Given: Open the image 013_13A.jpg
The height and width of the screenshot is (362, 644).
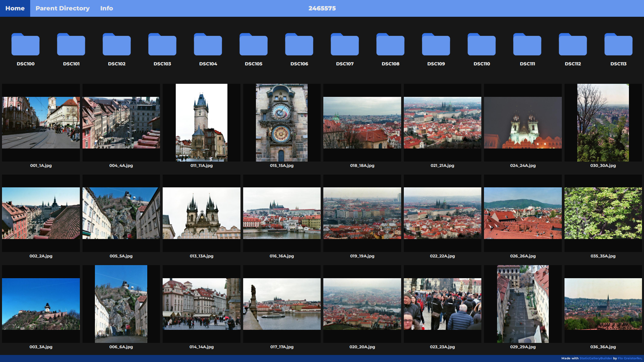Looking at the screenshot, I should (201, 213).
